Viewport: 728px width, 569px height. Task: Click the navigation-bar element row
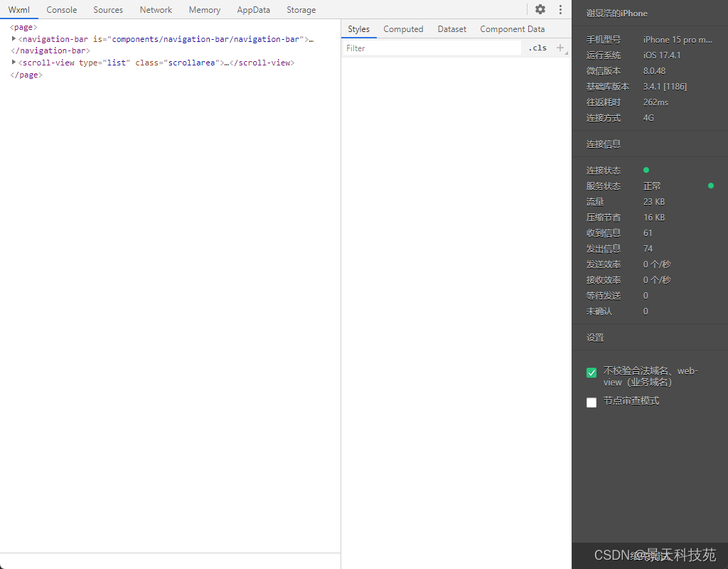166,40
